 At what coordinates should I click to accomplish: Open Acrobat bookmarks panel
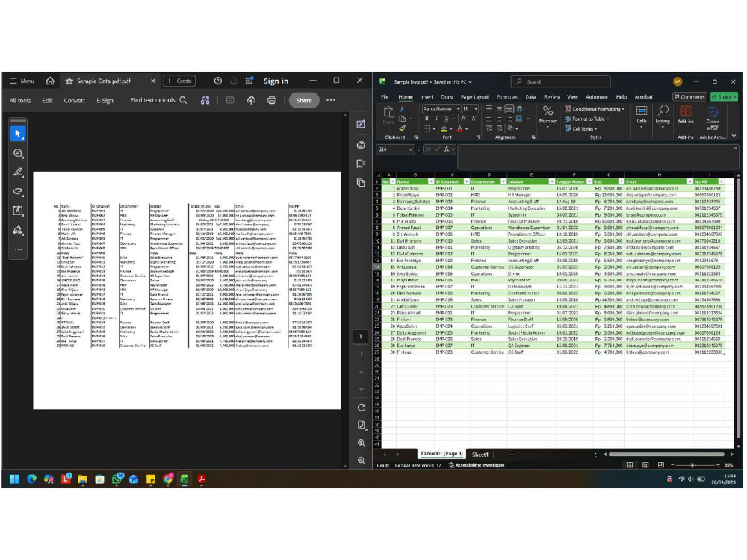tap(361, 164)
